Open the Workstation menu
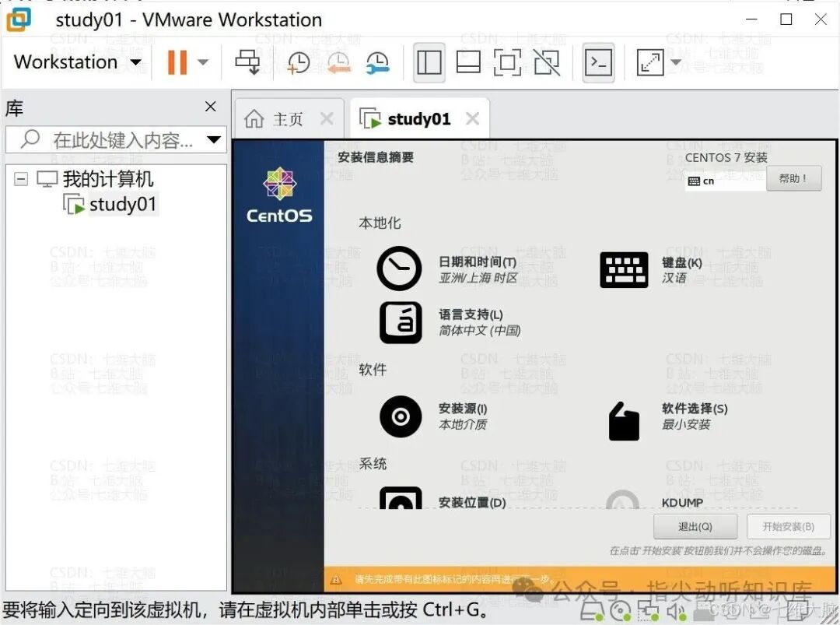The height and width of the screenshot is (625, 840). click(75, 62)
